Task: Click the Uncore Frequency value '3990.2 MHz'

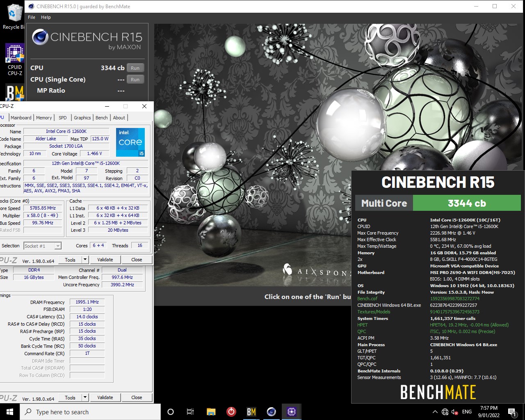Action: [122, 285]
